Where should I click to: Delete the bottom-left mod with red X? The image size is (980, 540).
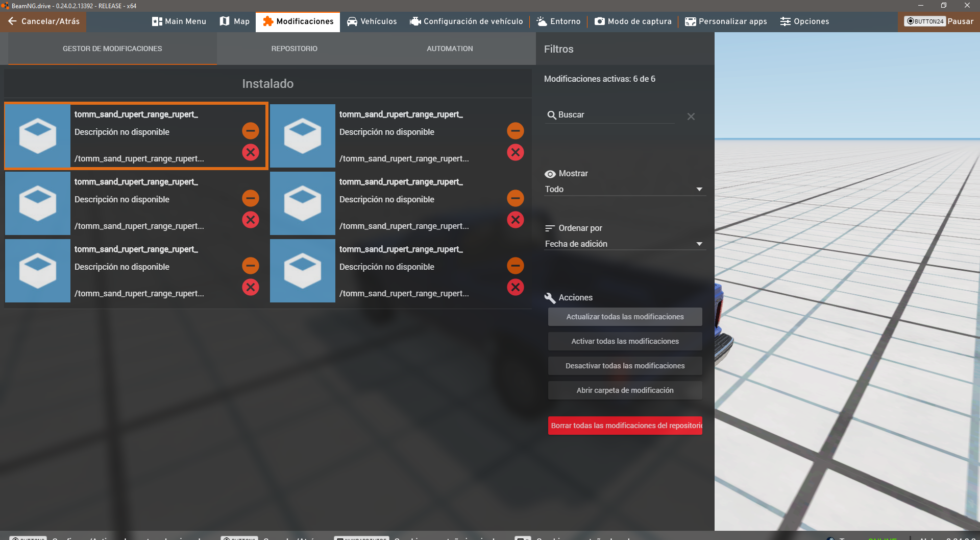point(251,287)
